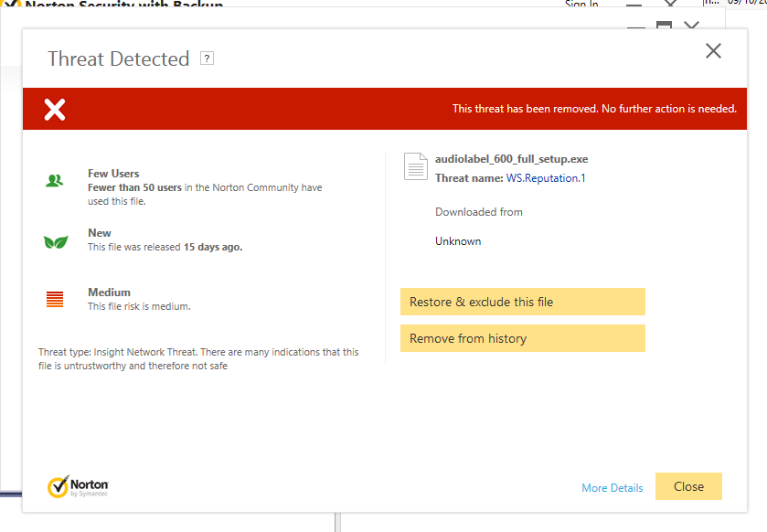Screen dimensions: 767x532
Task: Click the green leaf New file icon
Action: (56, 241)
